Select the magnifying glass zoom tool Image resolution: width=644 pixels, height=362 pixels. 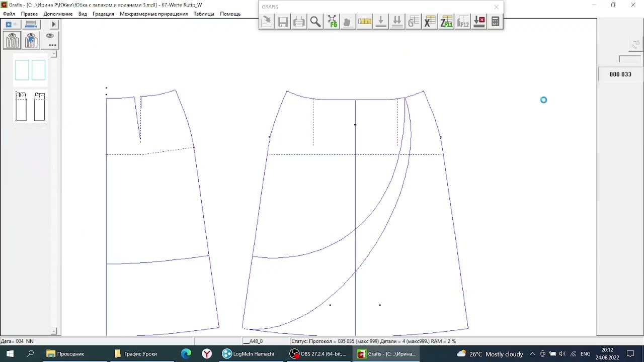click(315, 22)
